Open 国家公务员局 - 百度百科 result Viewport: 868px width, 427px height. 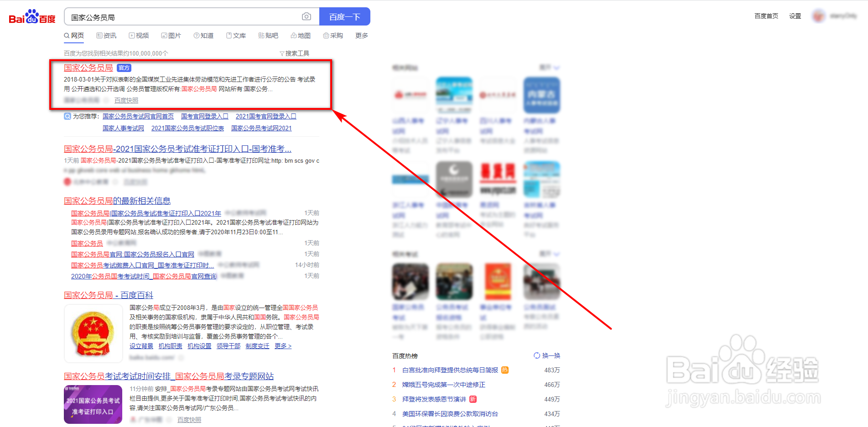pyautogui.click(x=109, y=295)
